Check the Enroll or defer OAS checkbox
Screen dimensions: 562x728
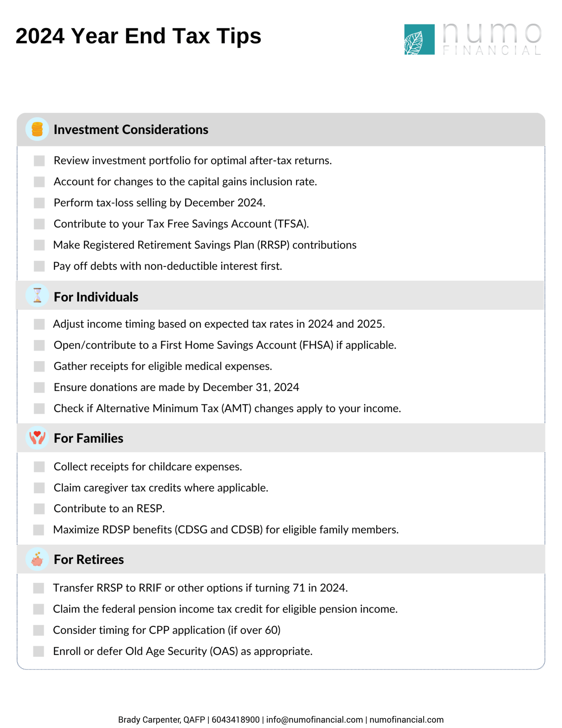(39, 651)
